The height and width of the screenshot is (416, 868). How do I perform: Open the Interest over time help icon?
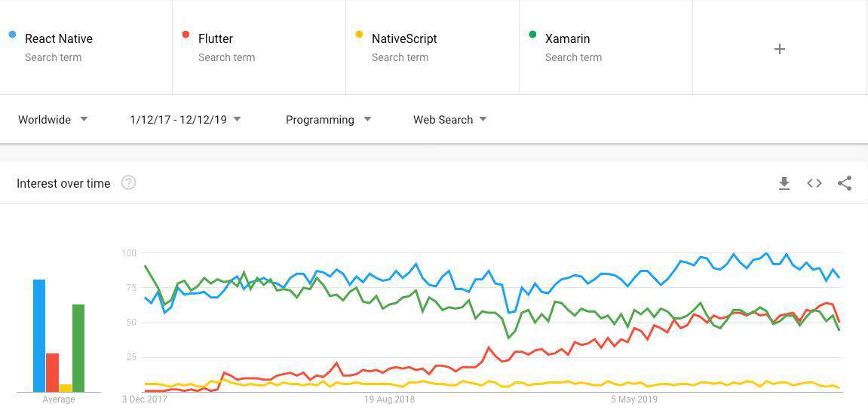point(128,182)
